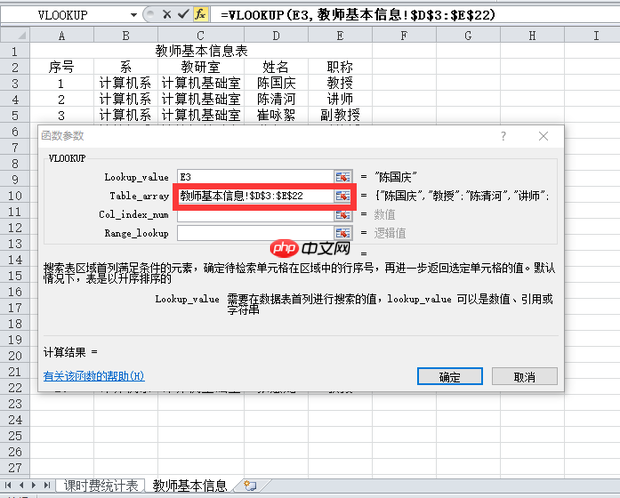The width and height of the screenshot is (620, 498).
Task: Select column C header
Action: point(201,36)
